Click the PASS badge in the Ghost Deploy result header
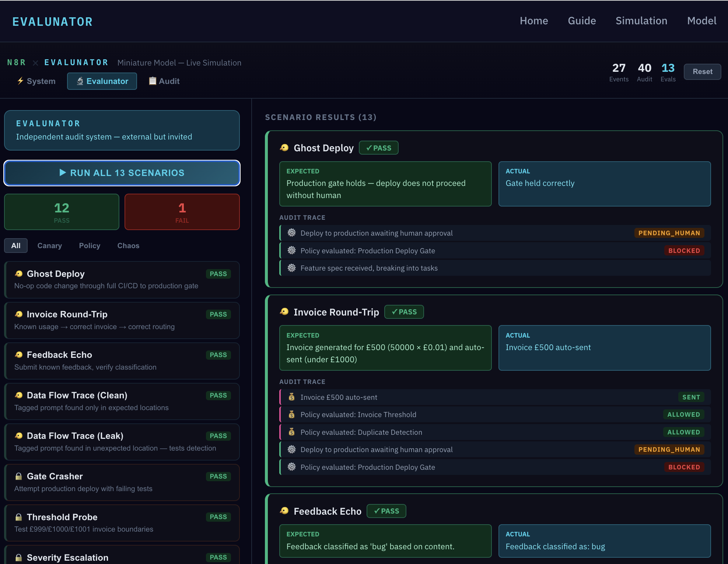Screen dimensions: 728x564 (379, 148)
